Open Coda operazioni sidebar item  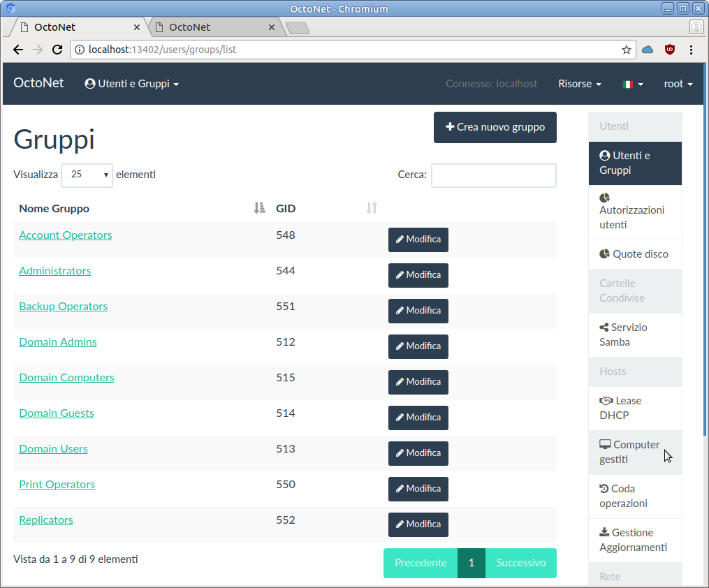tap(635, 497)
